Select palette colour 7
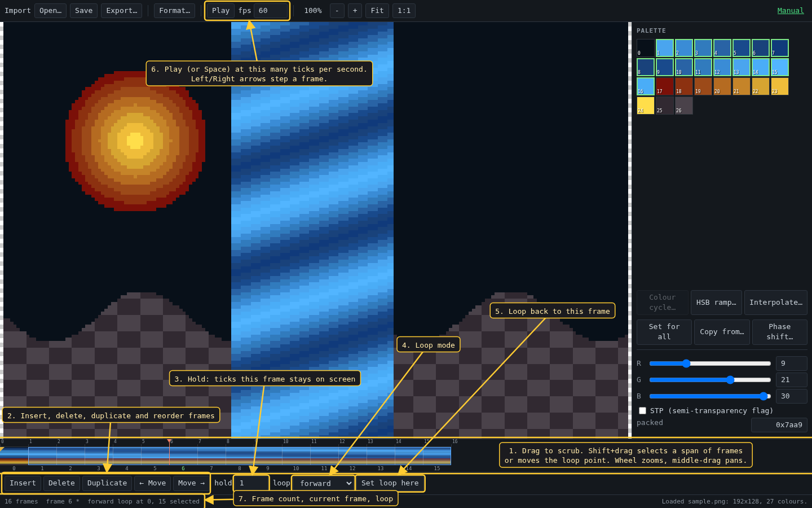 [x=780, y=48]
